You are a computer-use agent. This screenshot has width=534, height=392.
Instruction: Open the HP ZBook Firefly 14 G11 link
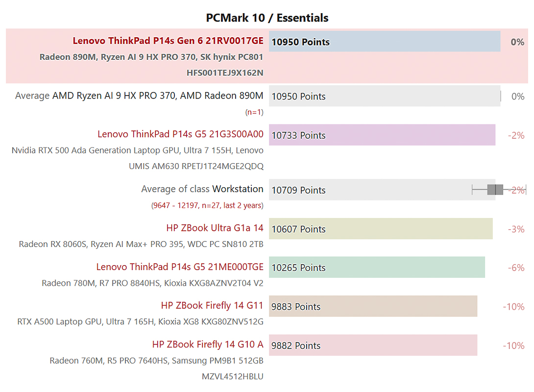pyautogui.click(x=212, y=305)
